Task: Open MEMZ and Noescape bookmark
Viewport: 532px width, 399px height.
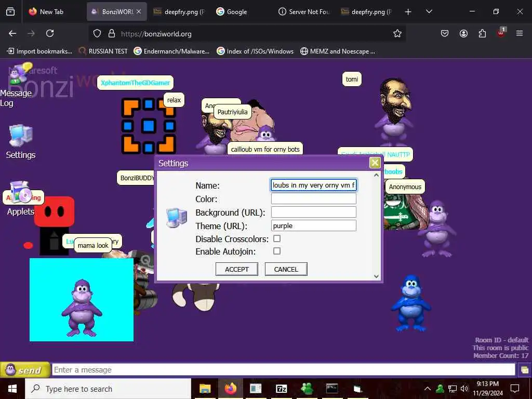Action: pos(338,51)
